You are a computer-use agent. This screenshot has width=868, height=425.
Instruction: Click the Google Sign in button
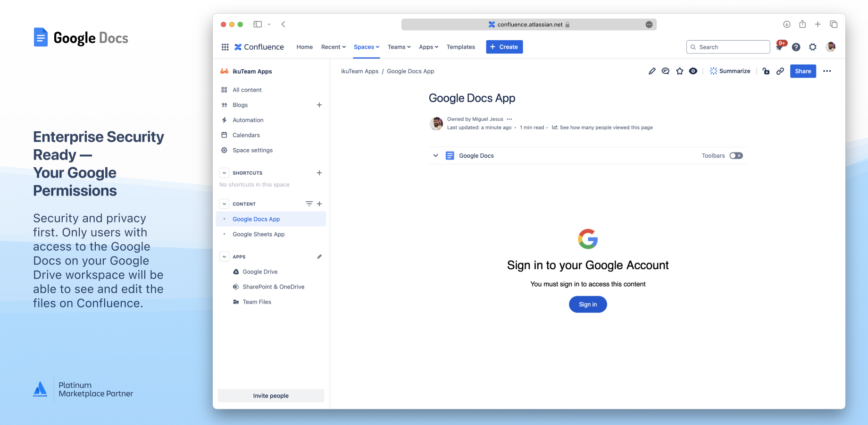[588, 304]
